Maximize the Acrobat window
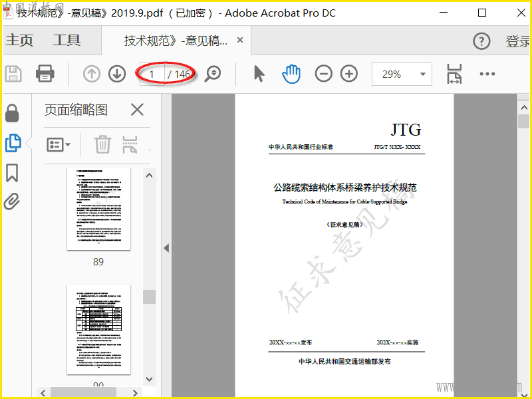This screenshot has height=399, width=532. click(481, 13)
